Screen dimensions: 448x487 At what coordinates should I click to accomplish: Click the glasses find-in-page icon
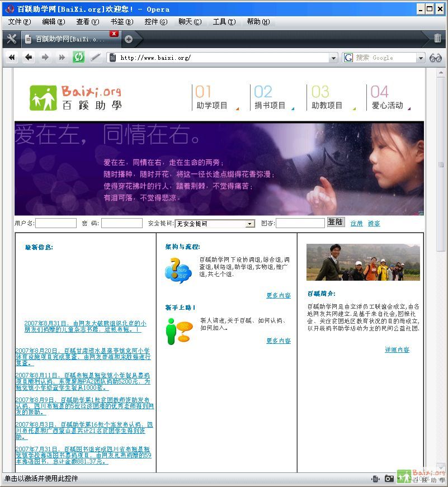[436, 58]
